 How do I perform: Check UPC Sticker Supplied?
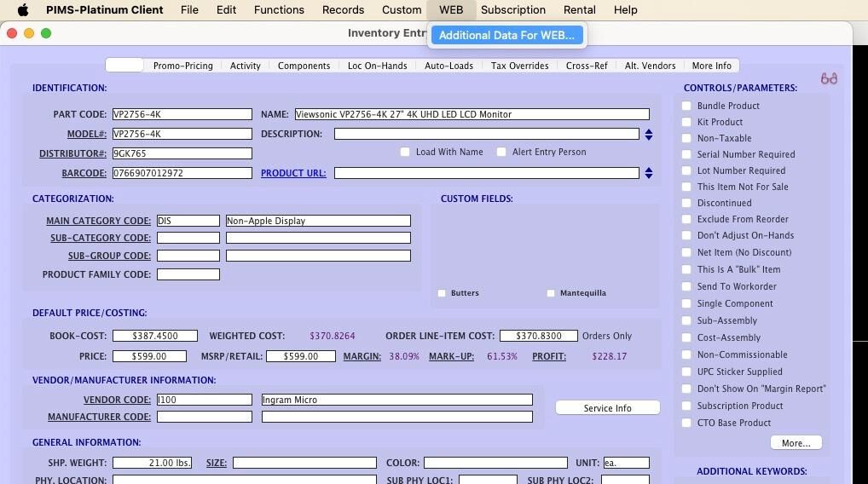tap(686, 372)
